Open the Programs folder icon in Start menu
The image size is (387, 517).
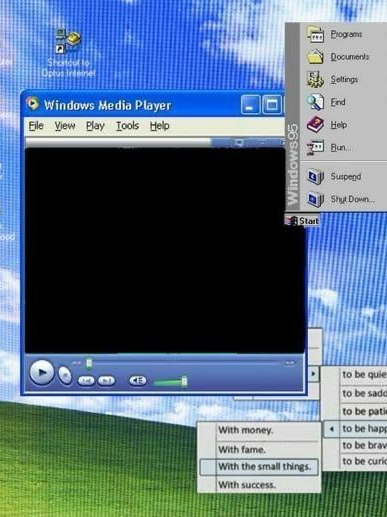(x=315, y=35)
